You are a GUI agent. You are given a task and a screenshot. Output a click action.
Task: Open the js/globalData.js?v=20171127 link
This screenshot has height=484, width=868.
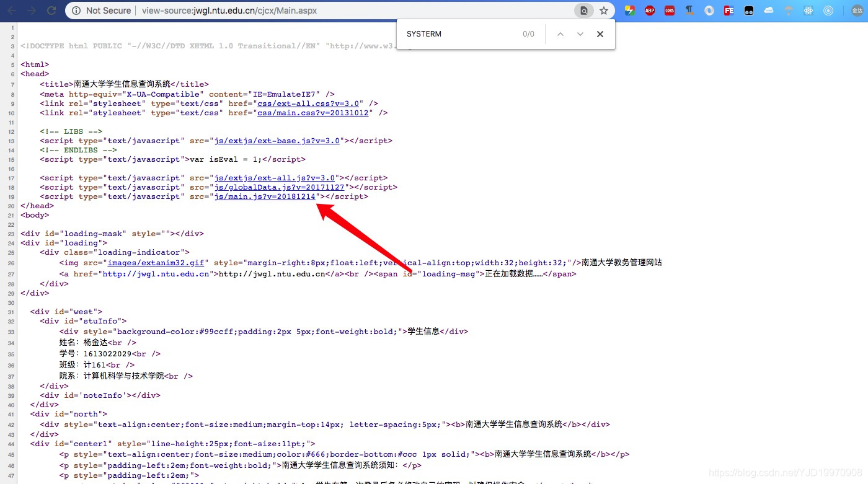(280, 187)
